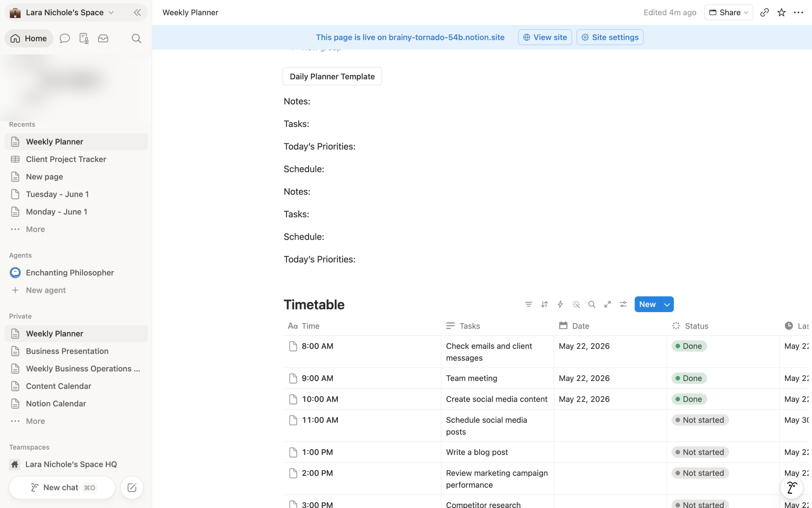Open the Status column header menu
Screen dimensions: 812x508
click(x=723, y=326)
